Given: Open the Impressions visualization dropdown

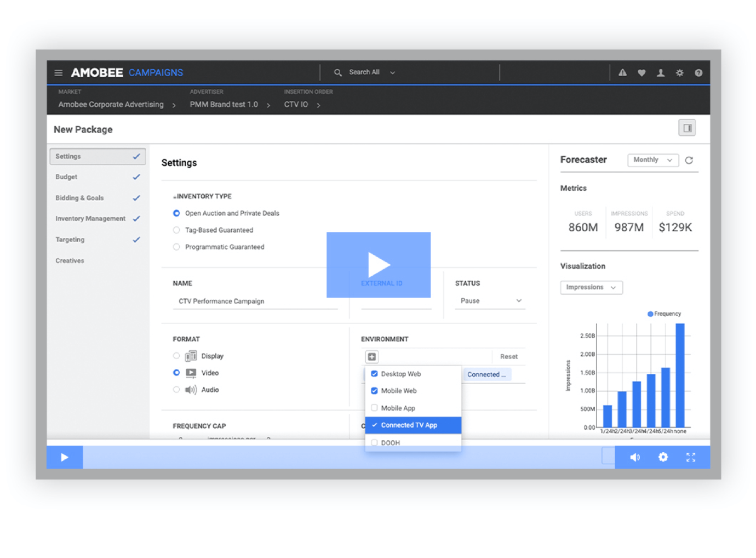Looking at the screenshot, I should point(591,287).
